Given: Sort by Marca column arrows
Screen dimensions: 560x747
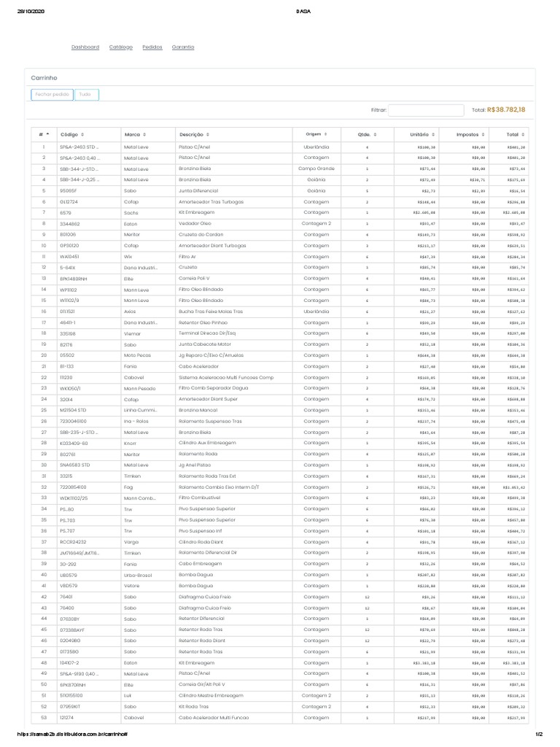Looking at the screenshot, I should (x=144, y=135).
